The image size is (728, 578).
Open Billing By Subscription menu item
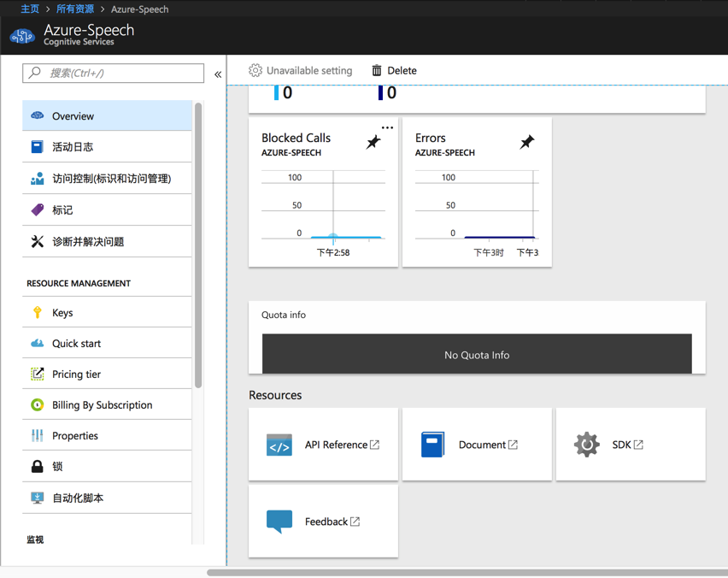[x=107, y=404]
